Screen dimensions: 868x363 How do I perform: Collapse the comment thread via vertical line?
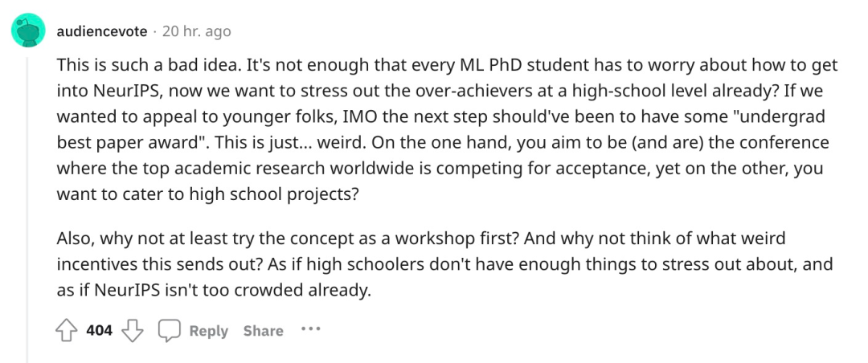pos(27,201)
